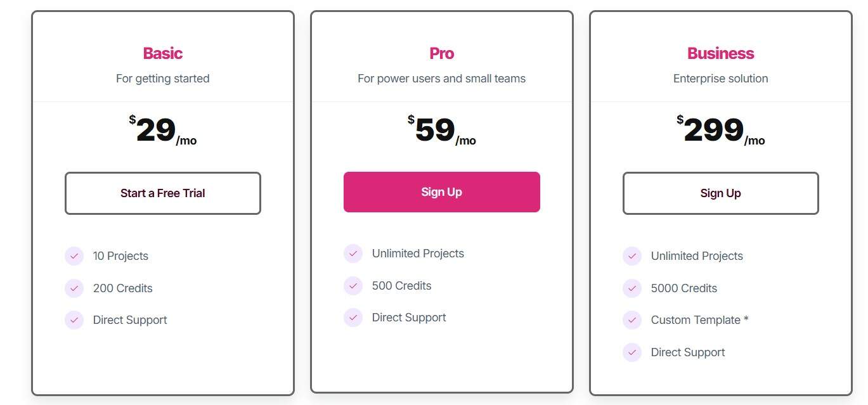Click the $299/mo price text
Viewport: 868px width, 405px height.
pos(720,130)
